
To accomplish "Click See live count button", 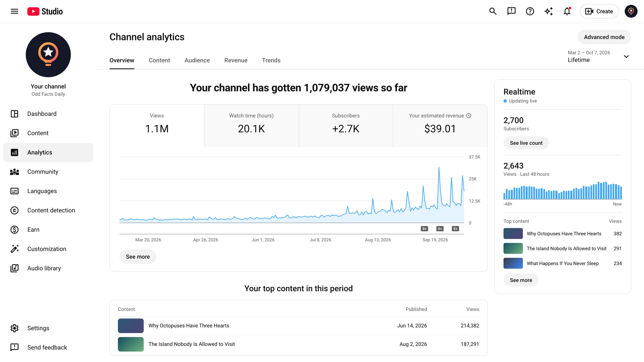I will [526, 143].
